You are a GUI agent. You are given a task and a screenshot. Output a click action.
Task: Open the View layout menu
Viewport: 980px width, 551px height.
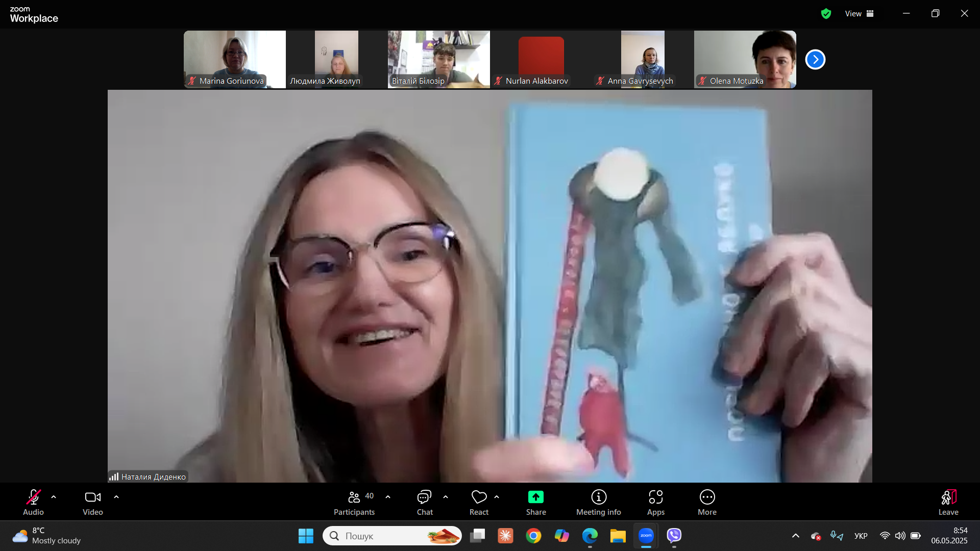point(859,14)
